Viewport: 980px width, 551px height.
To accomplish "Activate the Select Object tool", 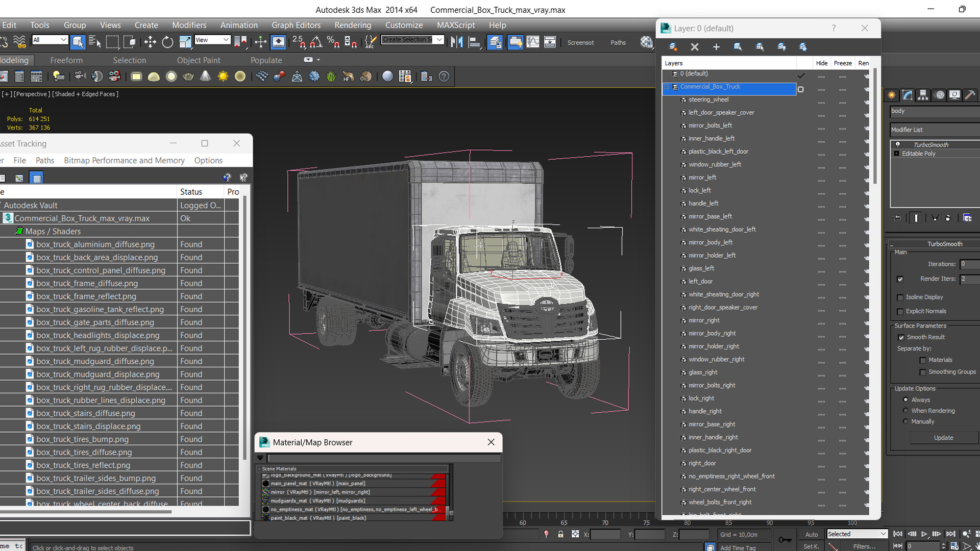I will point(78,42).
